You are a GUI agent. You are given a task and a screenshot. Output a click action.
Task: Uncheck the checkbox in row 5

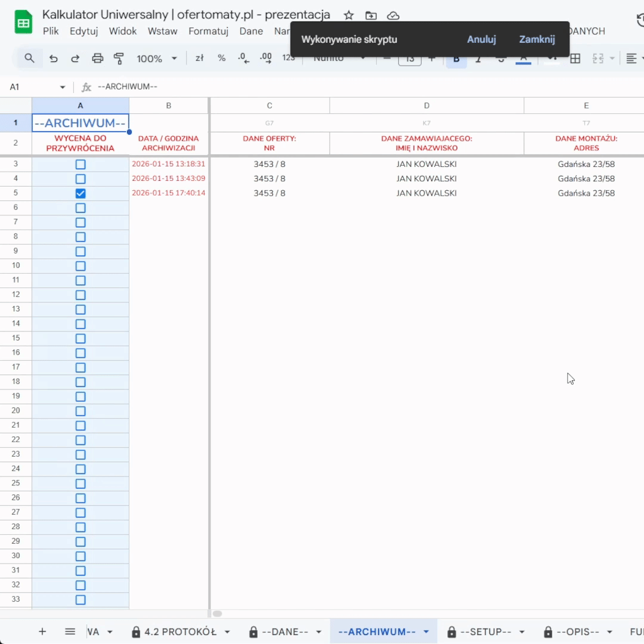(80, 193)
